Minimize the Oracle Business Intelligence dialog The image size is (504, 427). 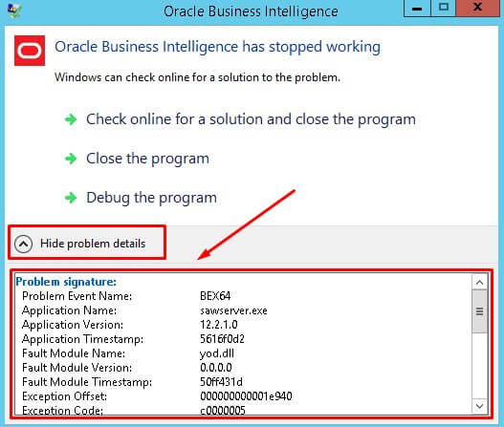[x=417, y=8]
